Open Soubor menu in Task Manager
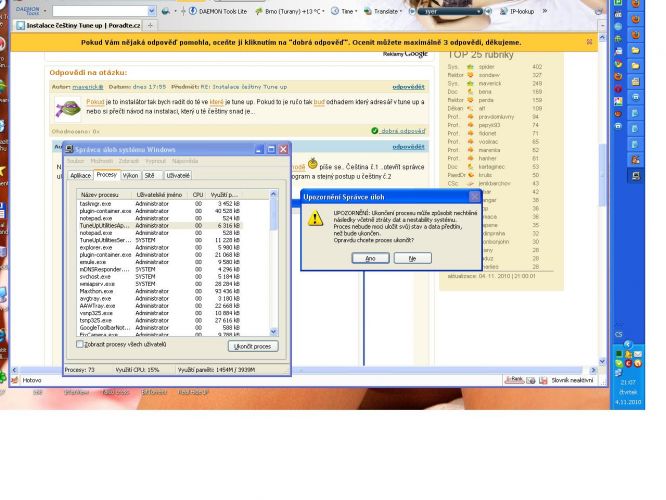Viewport: 666px width, 500px height. coord(75,161)
